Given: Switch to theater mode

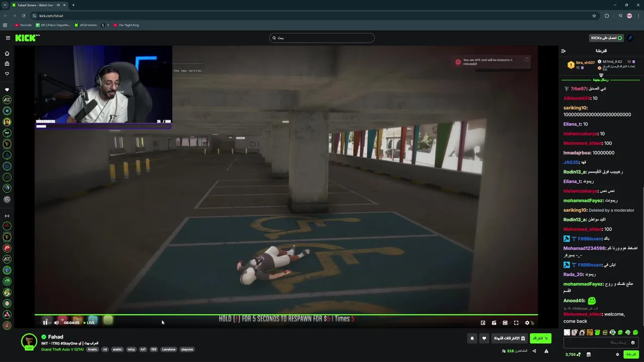Looking at the screenshot, I should pyautogui.click(x=505, y=323).
